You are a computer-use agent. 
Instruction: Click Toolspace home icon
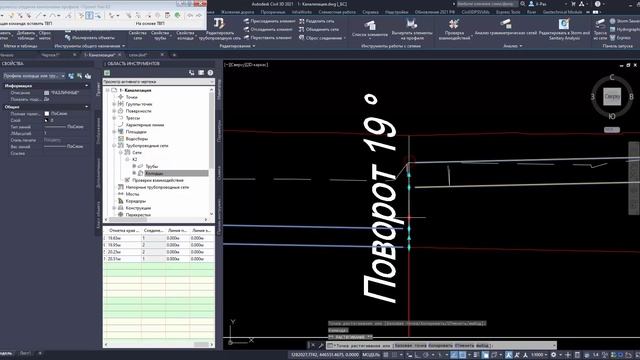[107, 73]
